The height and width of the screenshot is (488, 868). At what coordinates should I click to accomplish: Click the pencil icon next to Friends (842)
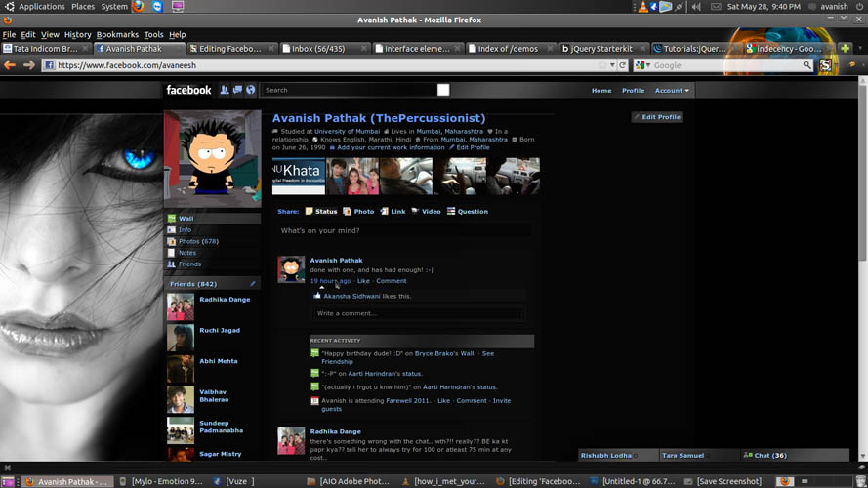[x=253, y=284]
